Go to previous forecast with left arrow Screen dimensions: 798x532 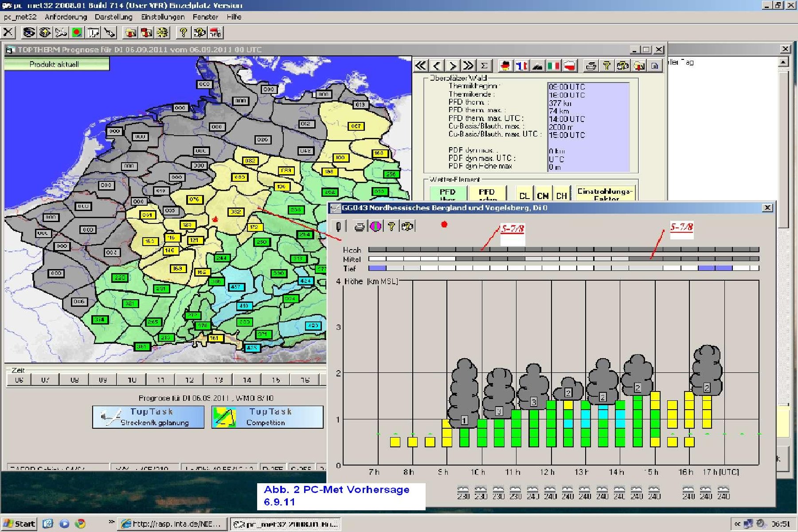437,66
